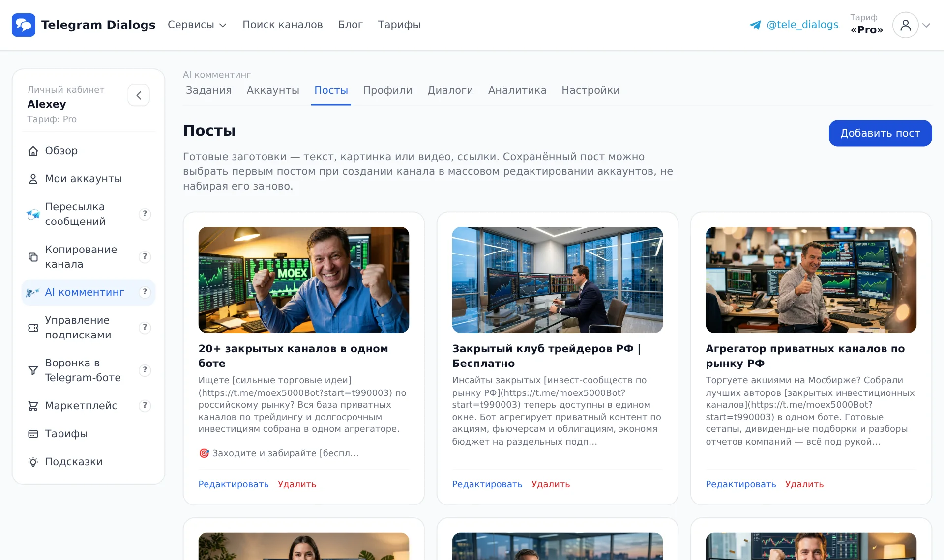Open Блог in top navigation

point(350,25)
